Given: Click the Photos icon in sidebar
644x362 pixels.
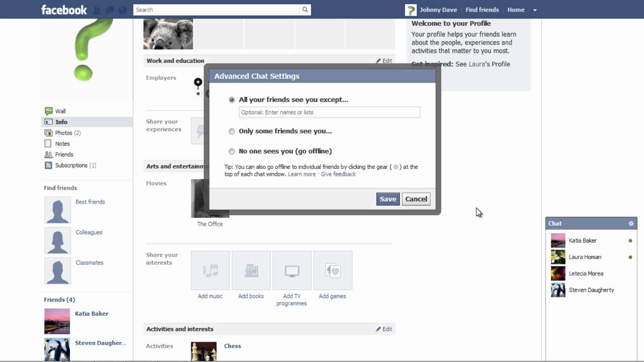Looking at the screenshot, I should [48, 133].
